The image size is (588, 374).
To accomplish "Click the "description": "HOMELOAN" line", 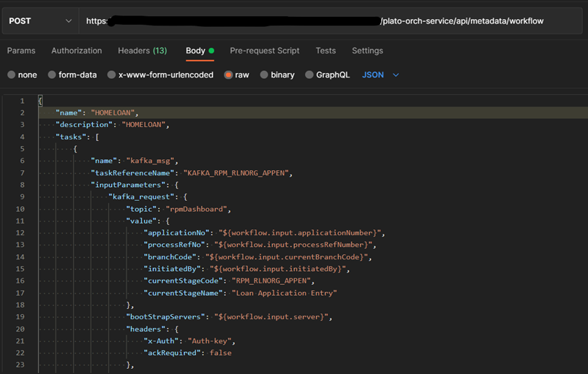I will 112,125.
